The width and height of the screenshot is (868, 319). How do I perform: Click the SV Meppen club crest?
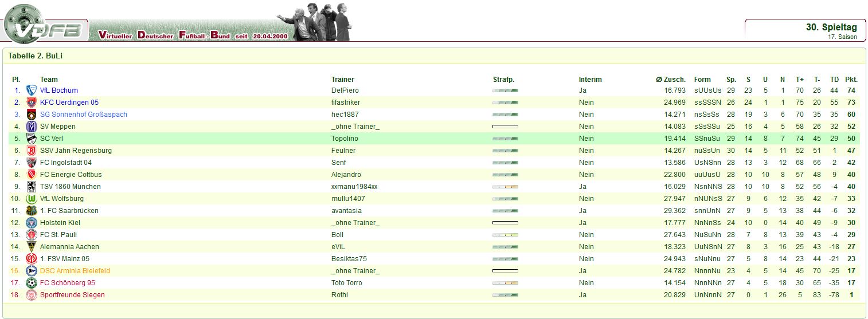[32, 127]
